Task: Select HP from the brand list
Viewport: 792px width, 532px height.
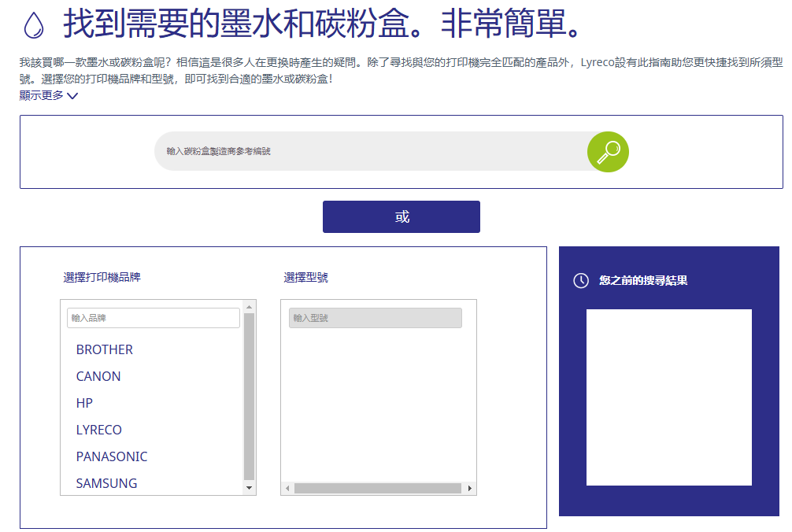Action: [84, 403]
